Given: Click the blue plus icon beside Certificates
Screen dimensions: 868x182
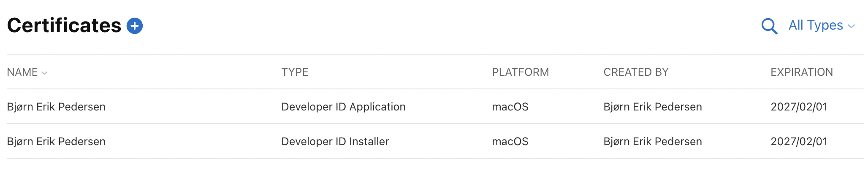Looking at the screenshot, I should [x=135, y=26].
